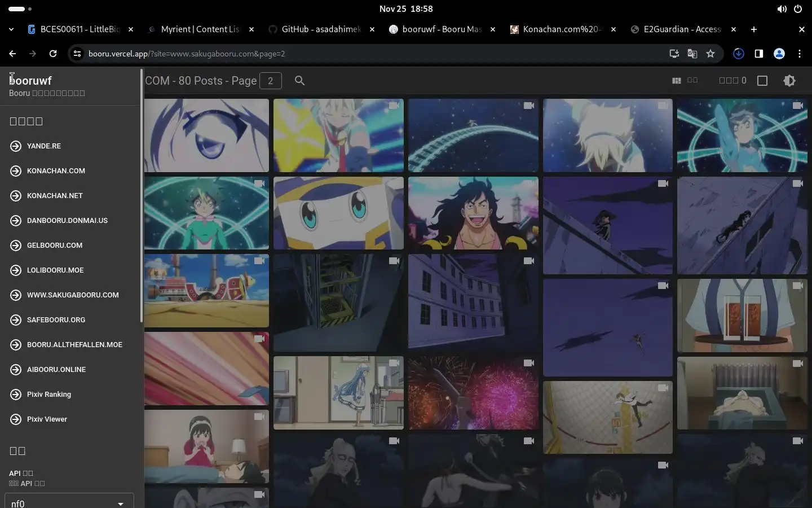Click the arrow icon beside BOORU.ALLTHEFALLEN.MOE
The height and width of the screenshot is (508, 812).
[x=16, y=345]
